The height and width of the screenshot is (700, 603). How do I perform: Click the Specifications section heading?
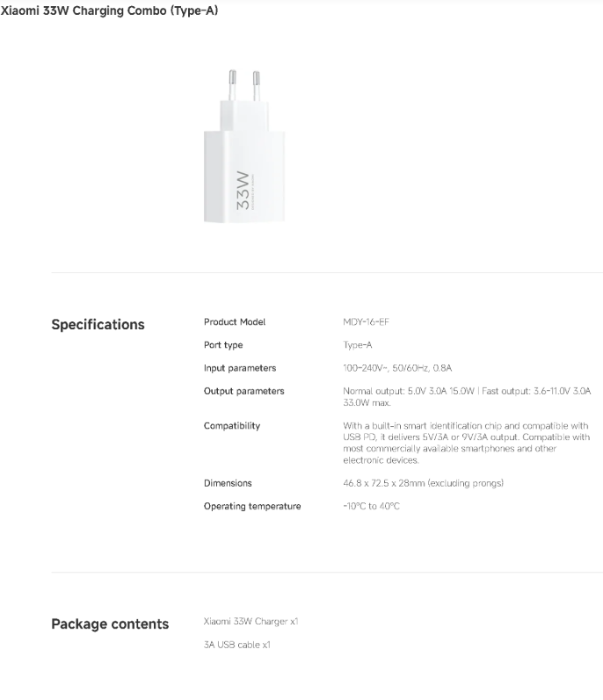98,325
